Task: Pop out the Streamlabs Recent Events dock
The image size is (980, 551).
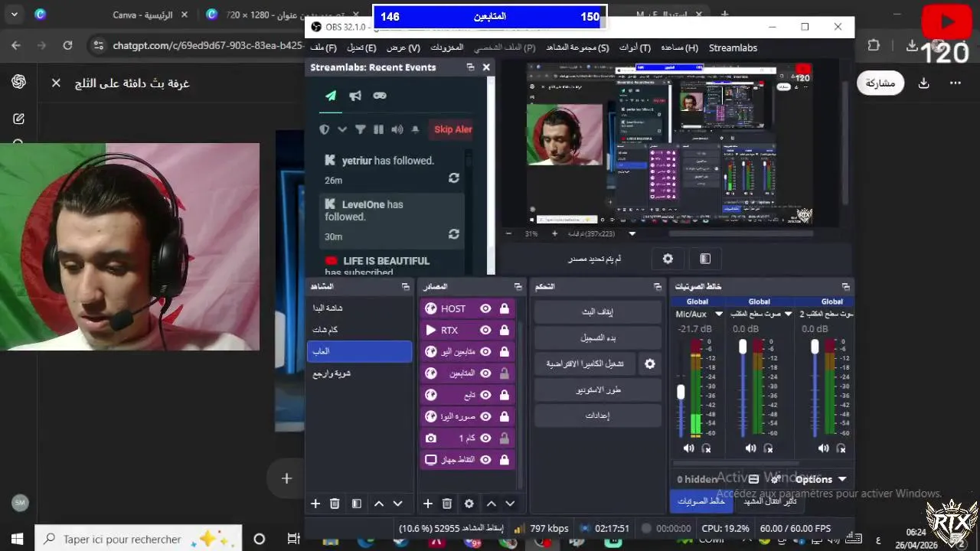Action: tap(470, 67)
